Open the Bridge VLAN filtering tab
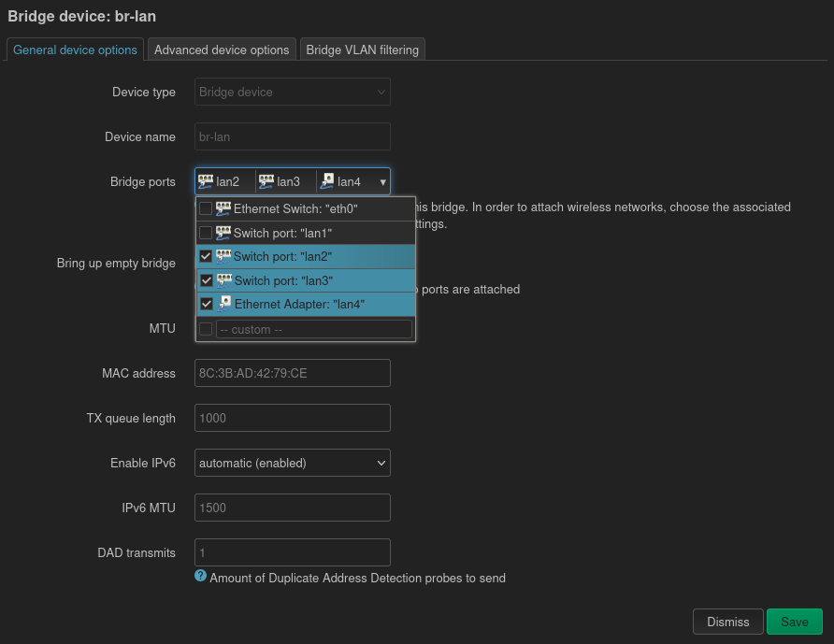Screen dimensions: 834x644 coord(363,50)
